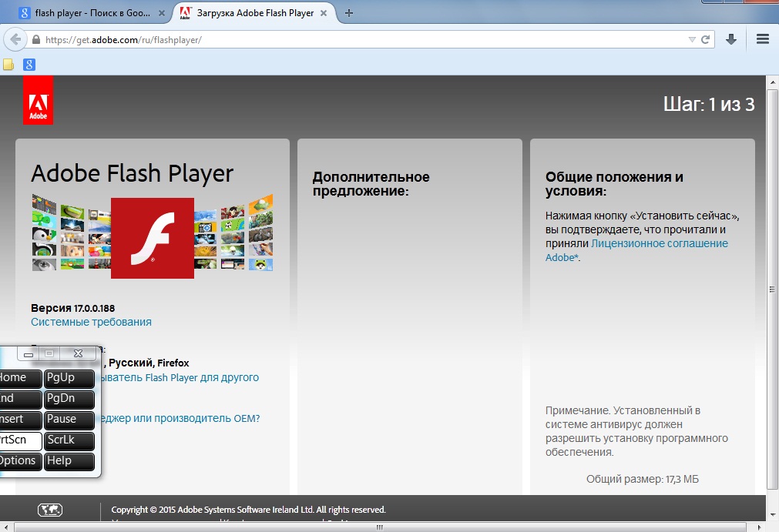
Task: Open the downloads arrow icon
Action: click(x=730, y=40)
